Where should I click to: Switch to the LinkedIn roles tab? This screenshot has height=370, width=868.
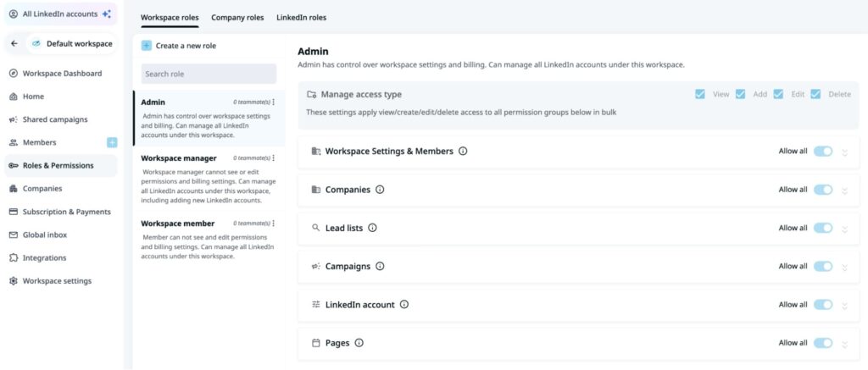301,18
